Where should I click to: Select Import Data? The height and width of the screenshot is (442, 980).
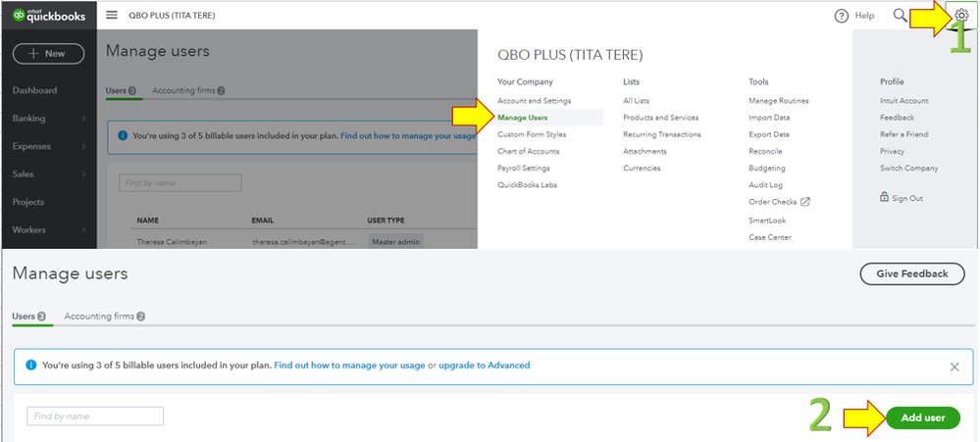(x=769, y=118)
